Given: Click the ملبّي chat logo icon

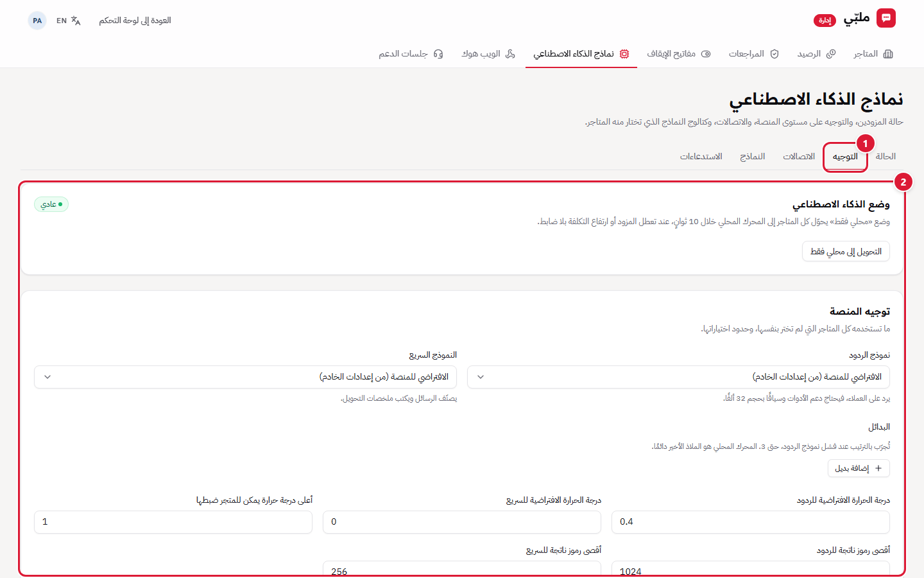Looking at the screenshot, I should point(886,18).
